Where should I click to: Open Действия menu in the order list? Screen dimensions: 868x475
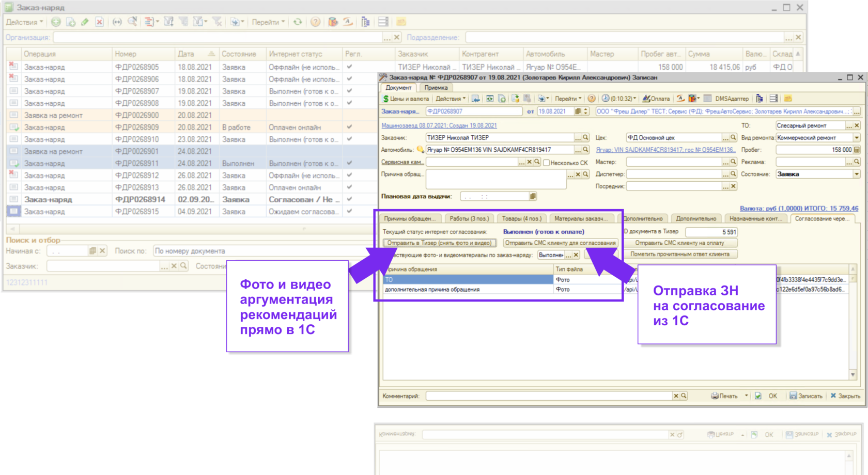tap(24, 22)
